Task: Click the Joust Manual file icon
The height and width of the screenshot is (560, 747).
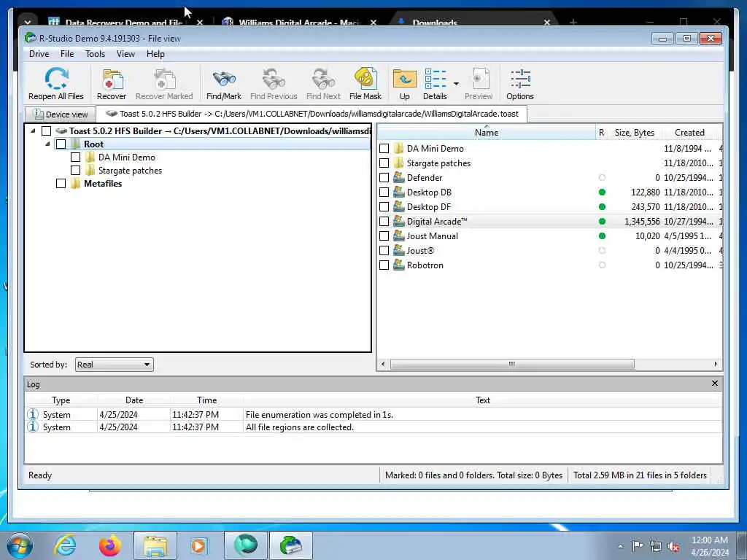Action: [x=399, y=236]
